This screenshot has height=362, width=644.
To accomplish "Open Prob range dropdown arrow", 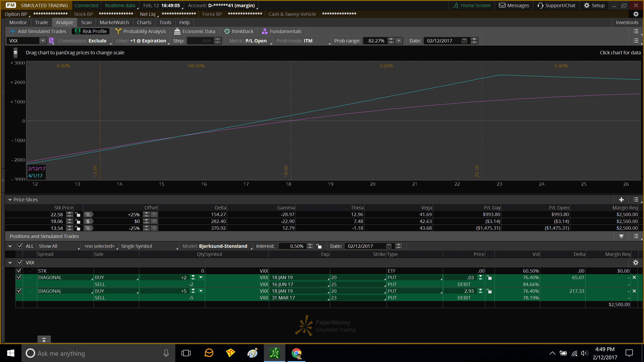I will [x=399, y=40].
